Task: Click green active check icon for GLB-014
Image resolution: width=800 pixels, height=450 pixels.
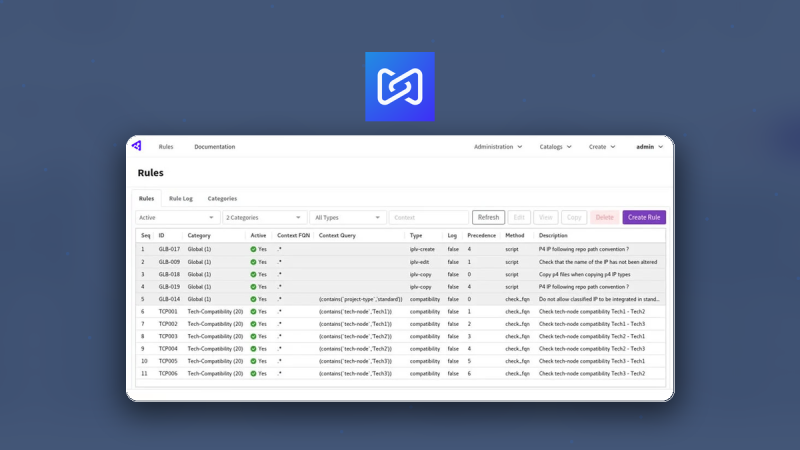Action: pos(253,299)
